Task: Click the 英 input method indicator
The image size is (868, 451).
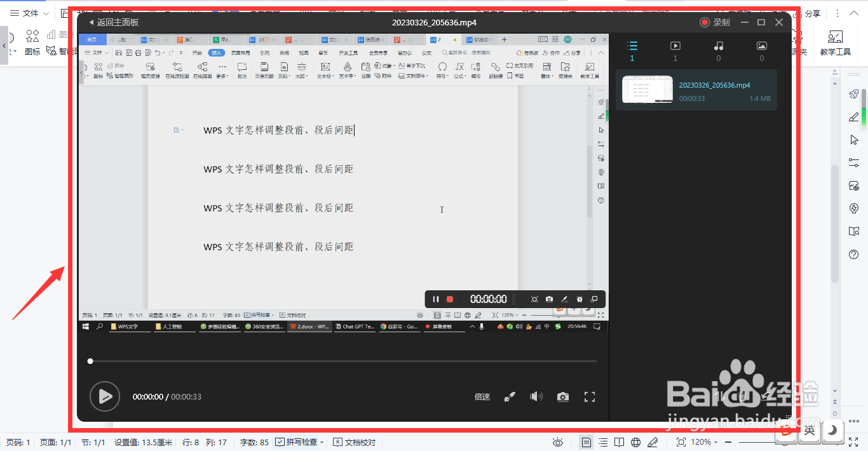Action: (x=809, y=431)
